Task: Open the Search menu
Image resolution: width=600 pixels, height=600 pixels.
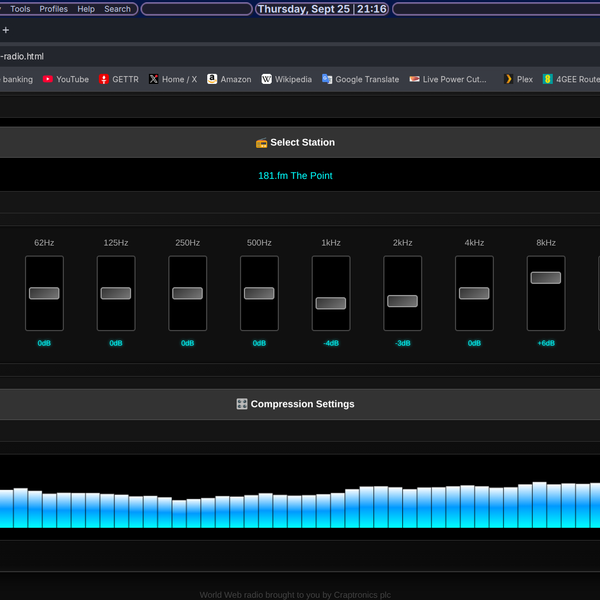Action: point(117,9)
